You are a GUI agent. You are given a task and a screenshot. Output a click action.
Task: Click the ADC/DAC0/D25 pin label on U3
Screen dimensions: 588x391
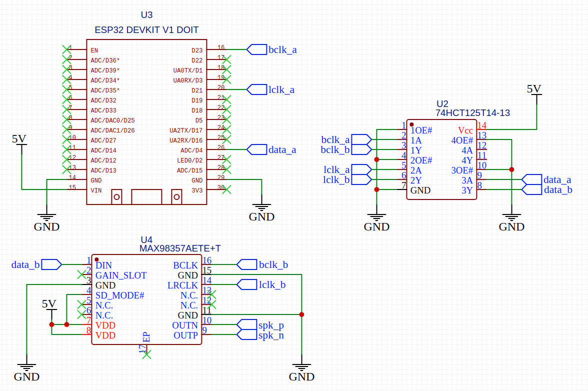[112, 120]
